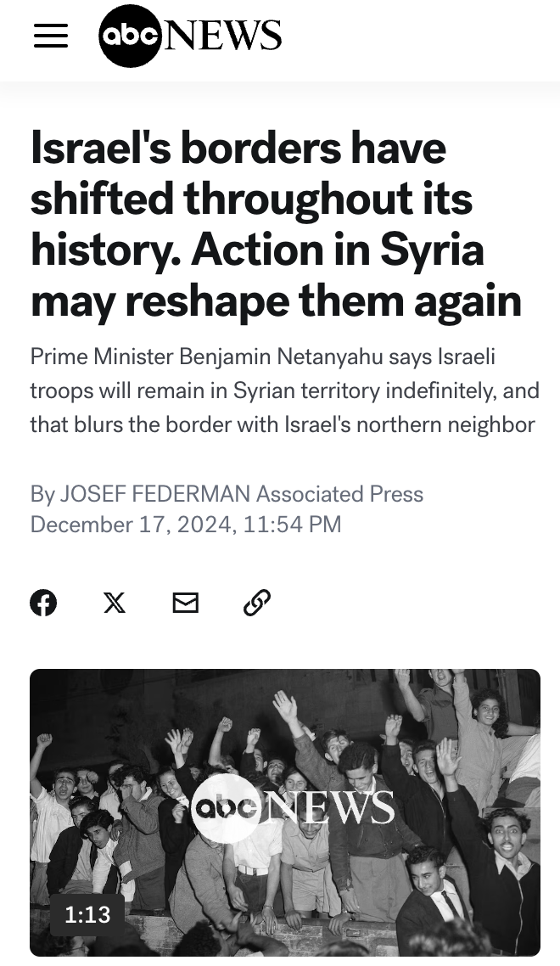Click the headline about Israel's borders
This screenshot has height=966, width=560.
[276, 224]
